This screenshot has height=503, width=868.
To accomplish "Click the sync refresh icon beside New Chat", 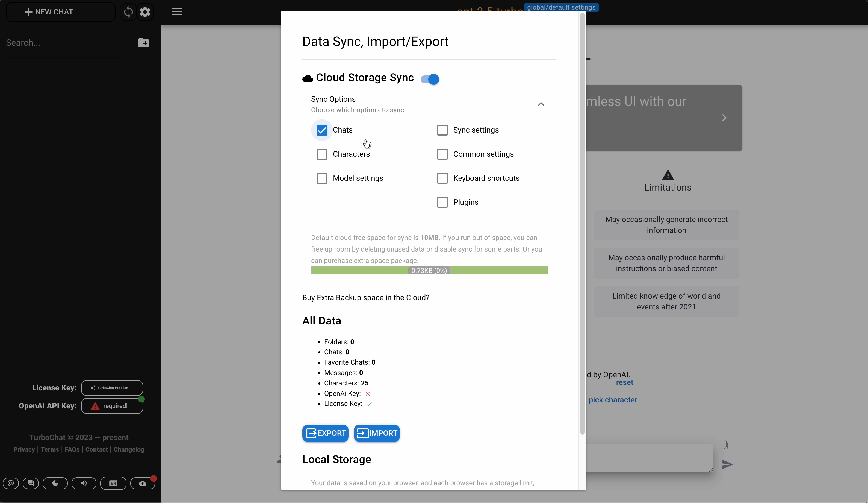I will pyautogui.click(x=128, y=12).
